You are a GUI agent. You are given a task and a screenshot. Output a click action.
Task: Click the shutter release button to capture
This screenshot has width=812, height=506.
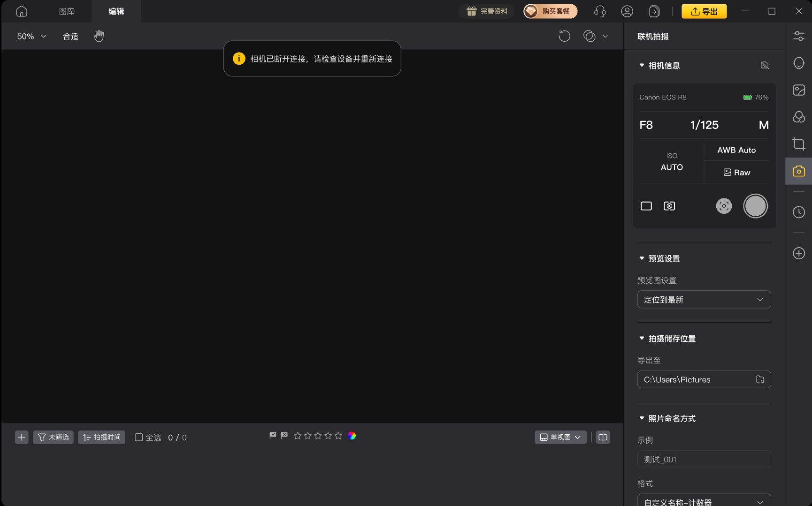coord(755,206)
